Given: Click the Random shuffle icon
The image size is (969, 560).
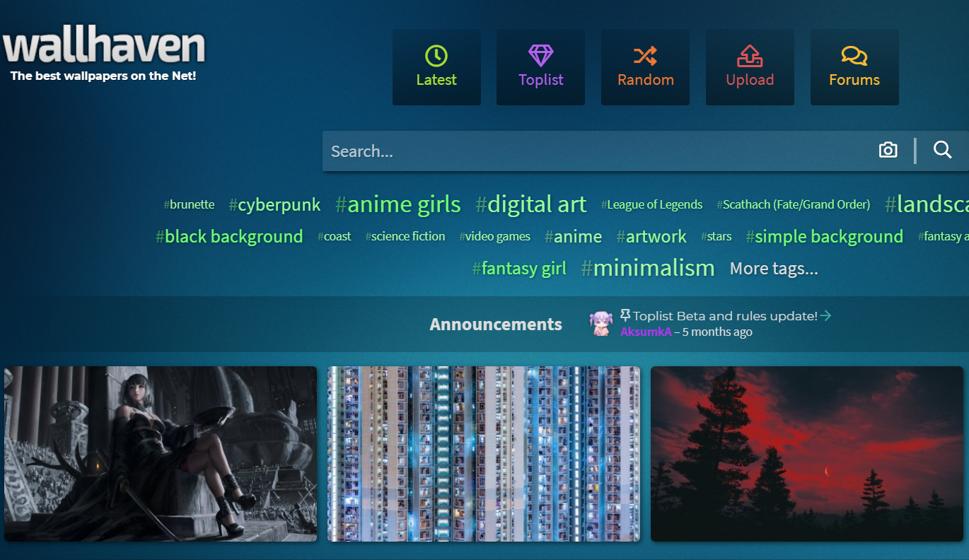Looking at the screenshot, I should tap(645, 56).
